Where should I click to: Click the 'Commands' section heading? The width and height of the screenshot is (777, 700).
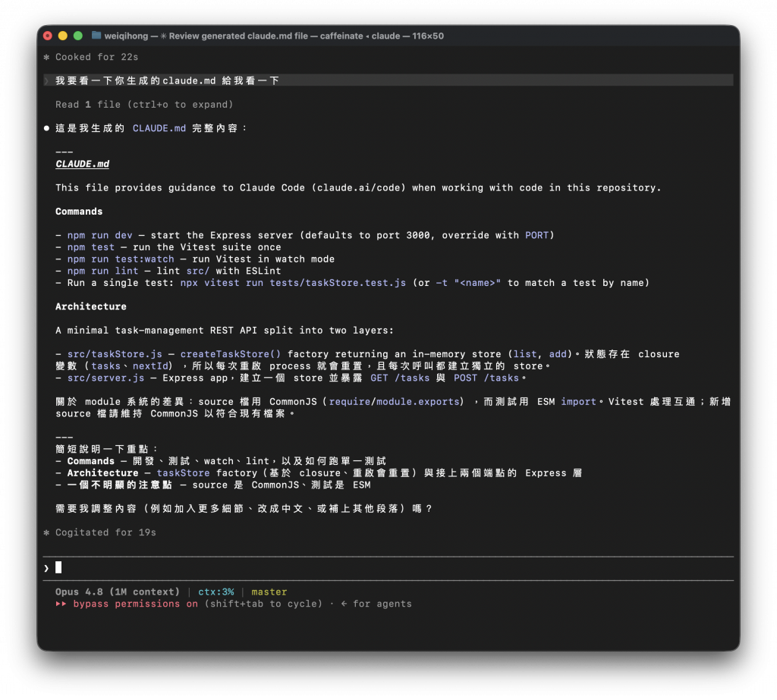[x=79, y=212]
